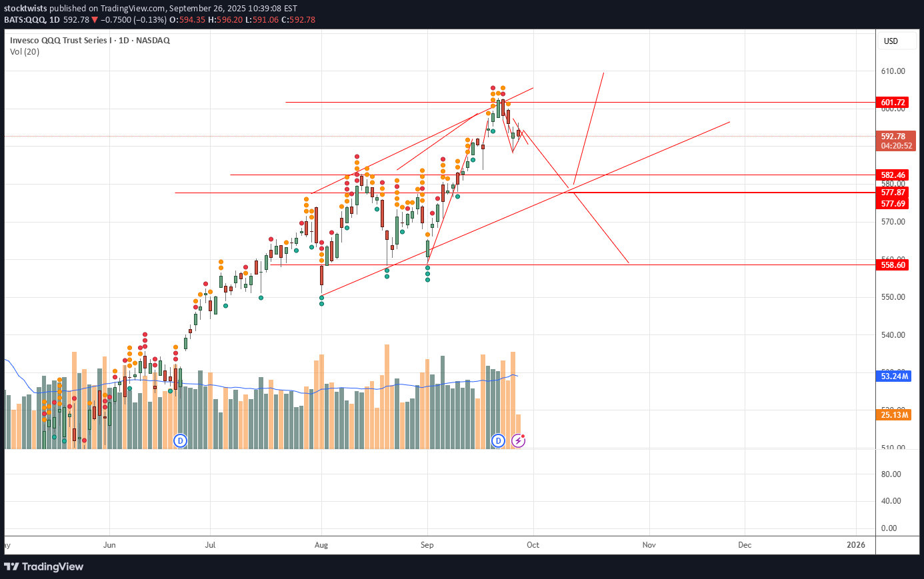Click the 53.24M volume average label

(x=895, y=376)
